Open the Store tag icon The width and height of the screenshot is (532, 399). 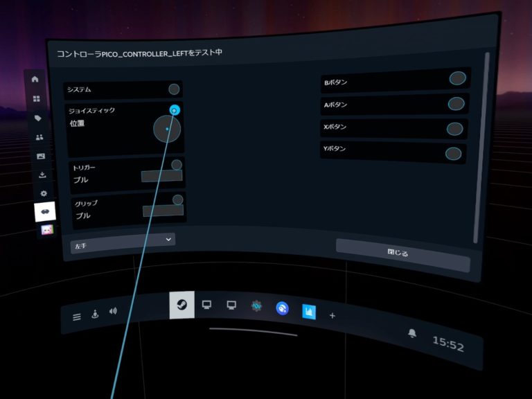pos(37,118)
